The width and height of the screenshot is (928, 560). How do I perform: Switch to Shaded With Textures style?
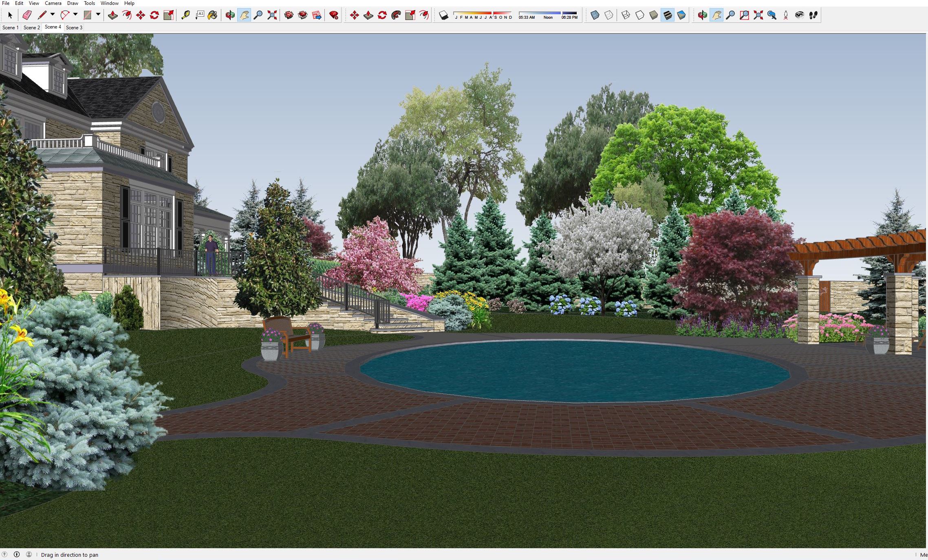point(668,15)
